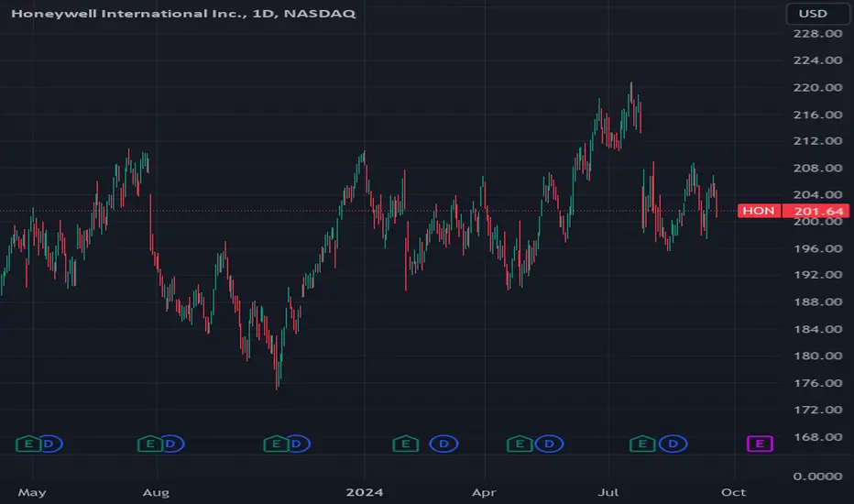
Task: Select earnings E marker between Aug and 2024
Action: tap(276, 444)
